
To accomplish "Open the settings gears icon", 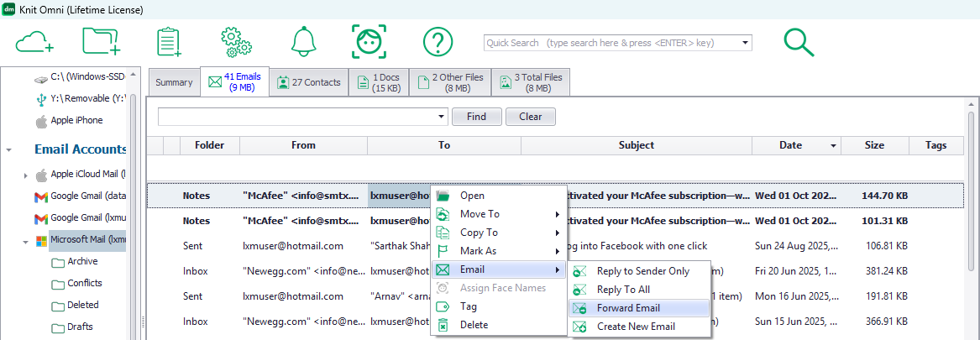I will point(236,42).
